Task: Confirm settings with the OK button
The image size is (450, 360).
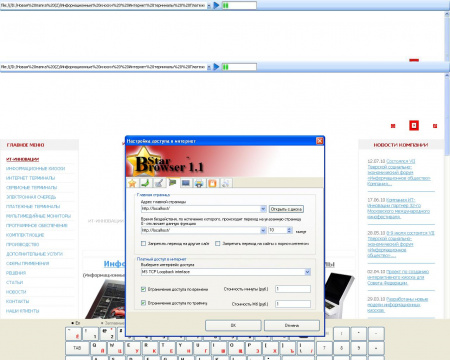Action: click(x=233, y=325)
